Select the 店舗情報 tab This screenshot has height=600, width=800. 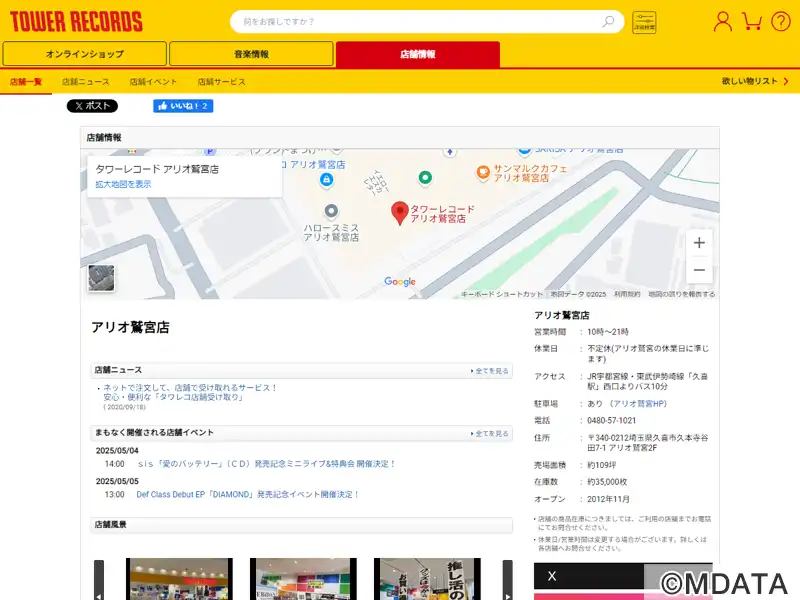coord(418,54)
